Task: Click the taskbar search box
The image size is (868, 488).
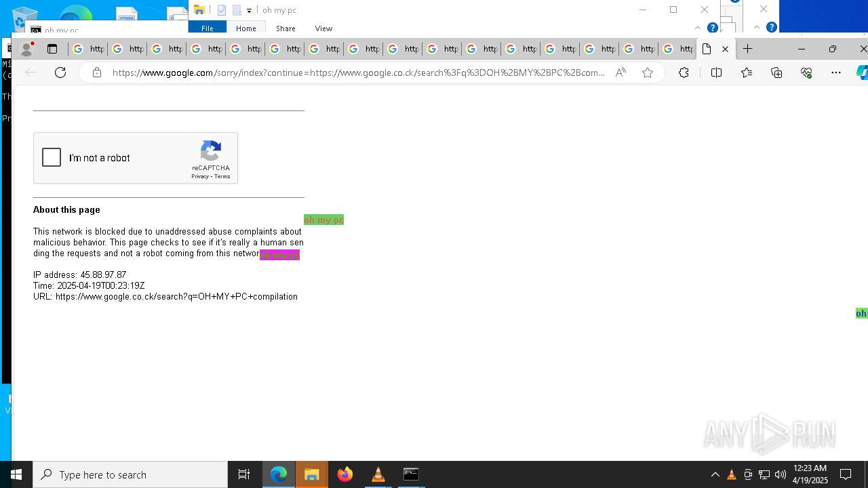Action: point(130,474)
